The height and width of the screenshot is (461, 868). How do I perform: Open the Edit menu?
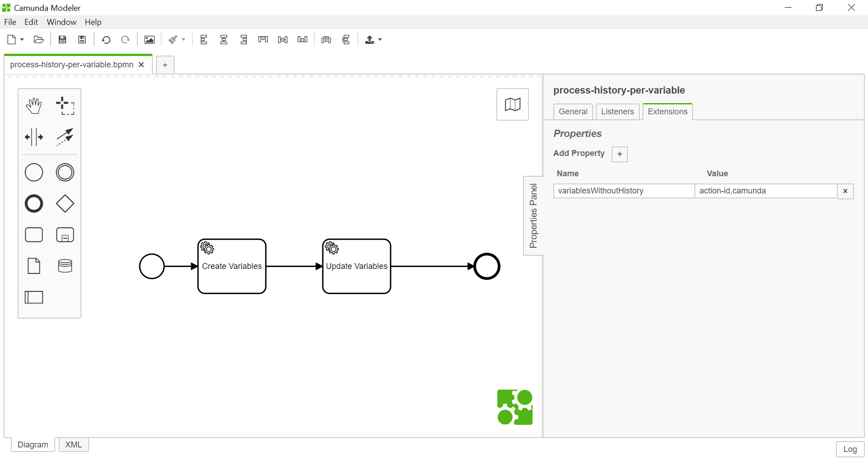click(31, 22)
